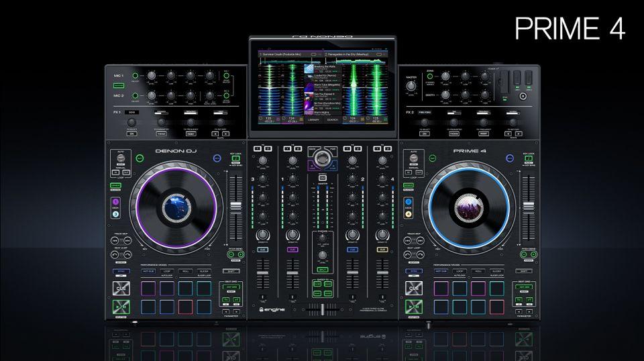The width and height of the screenshot is (644, 361).
Task: Click channel 2 blue headphone Cue button
Action: click(x=352, y=250)
